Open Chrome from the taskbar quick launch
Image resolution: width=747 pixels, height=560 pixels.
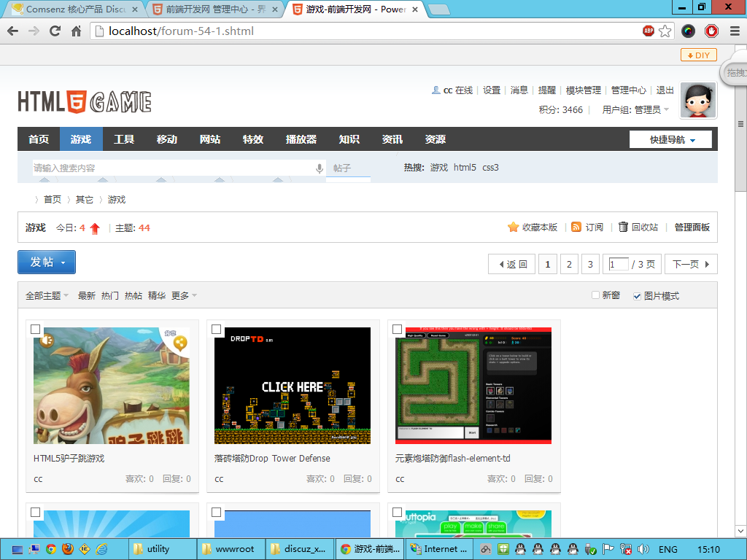(51, 549)
